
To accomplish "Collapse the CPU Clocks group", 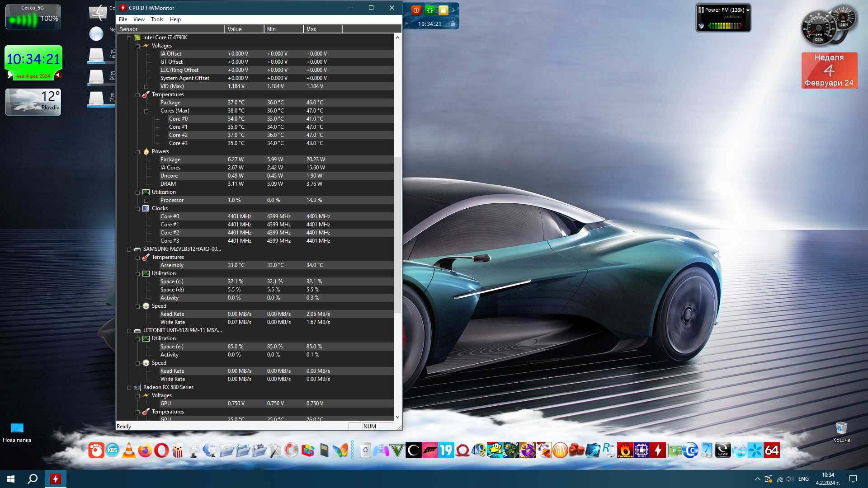I will click(x=138, y=209).
